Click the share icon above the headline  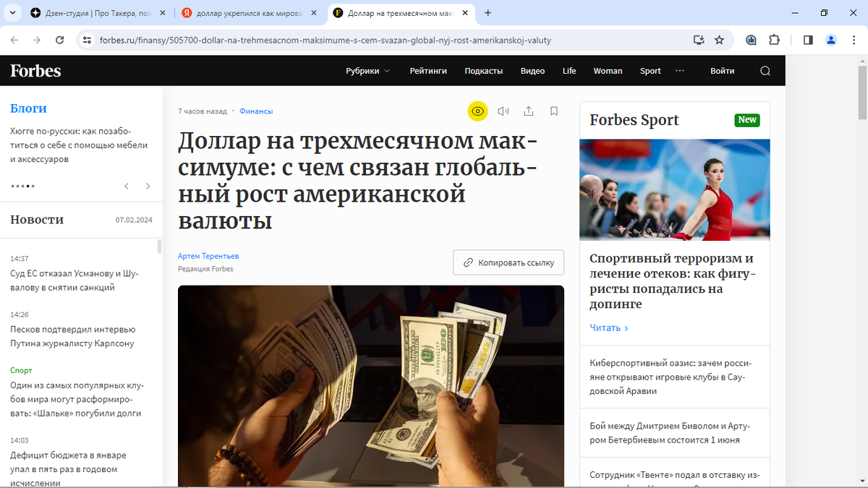(x=529, y=111)
